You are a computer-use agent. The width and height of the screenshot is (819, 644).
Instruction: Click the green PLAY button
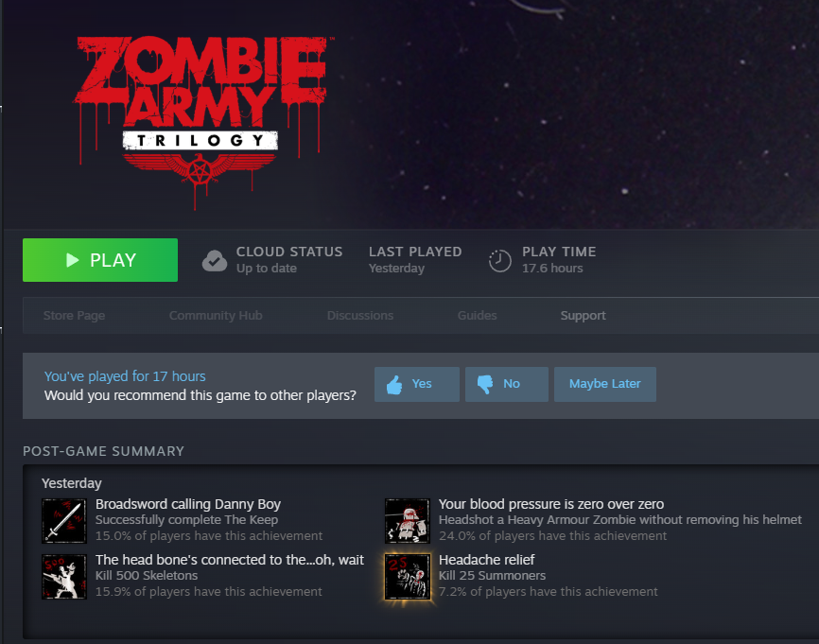click(x=99, y=260)
